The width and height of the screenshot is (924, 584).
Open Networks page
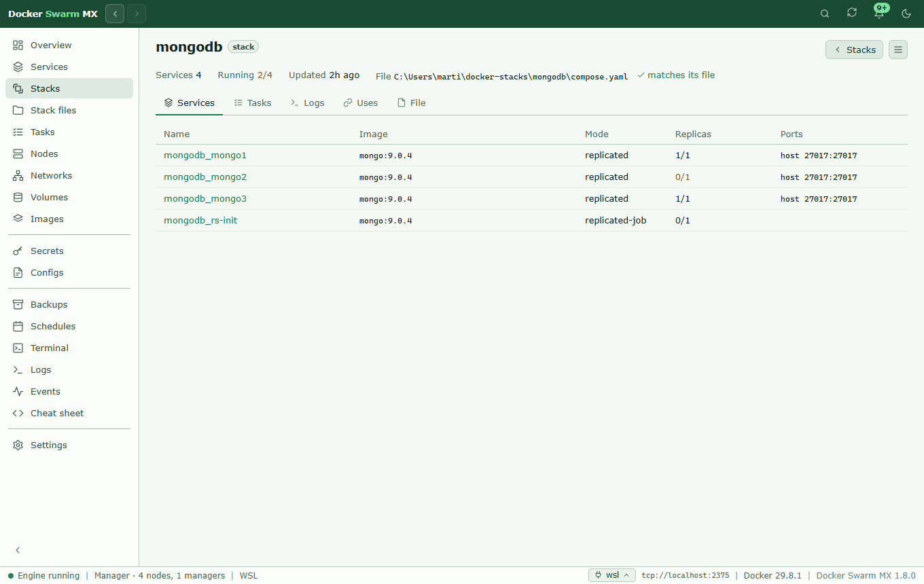tap(69, 175)
